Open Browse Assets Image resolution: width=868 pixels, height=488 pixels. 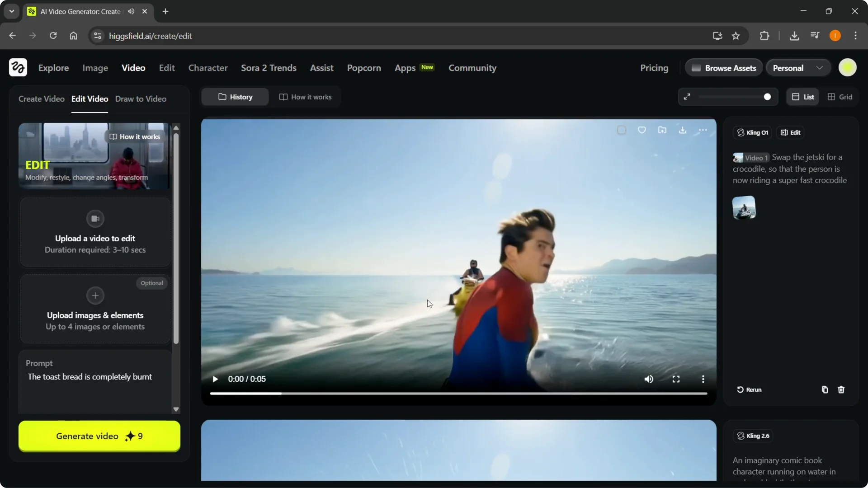click(724, 67)
